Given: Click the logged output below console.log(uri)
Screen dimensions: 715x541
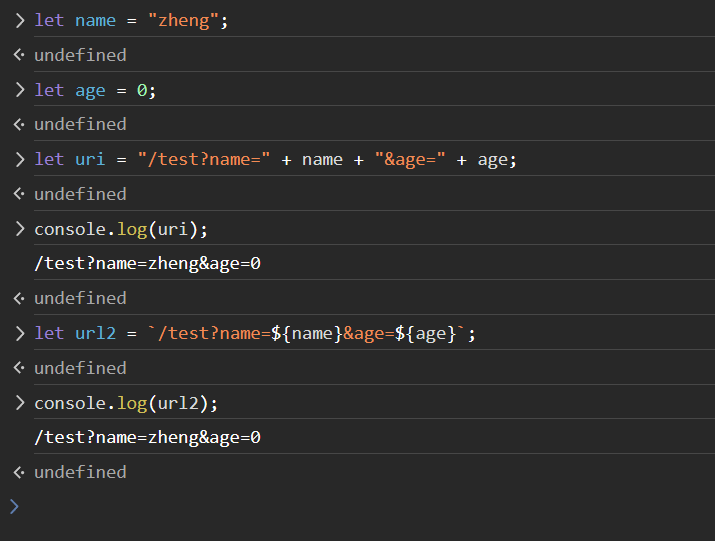Looking at the screenshot, I should pos(147,264).
